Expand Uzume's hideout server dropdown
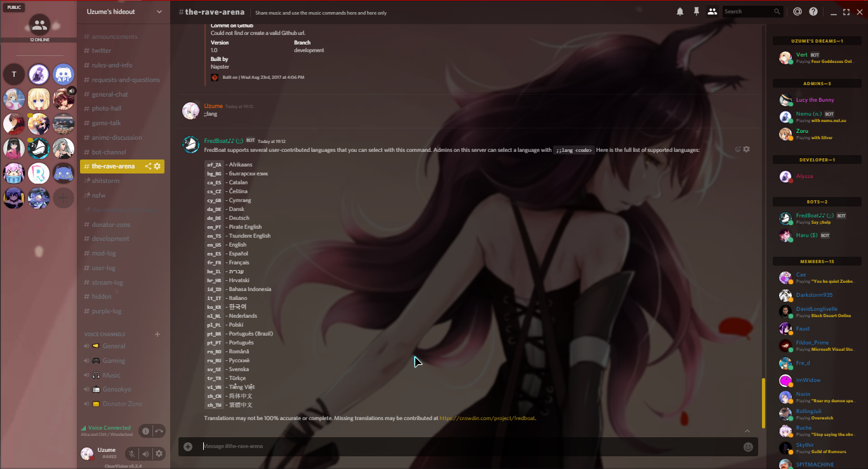868x469 pixels. (159, 11)
